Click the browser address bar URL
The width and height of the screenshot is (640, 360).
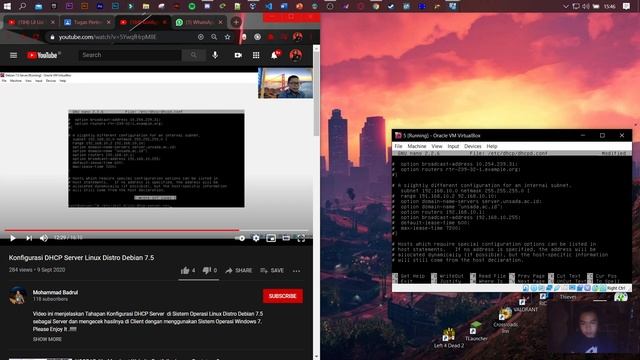[107, 37]
